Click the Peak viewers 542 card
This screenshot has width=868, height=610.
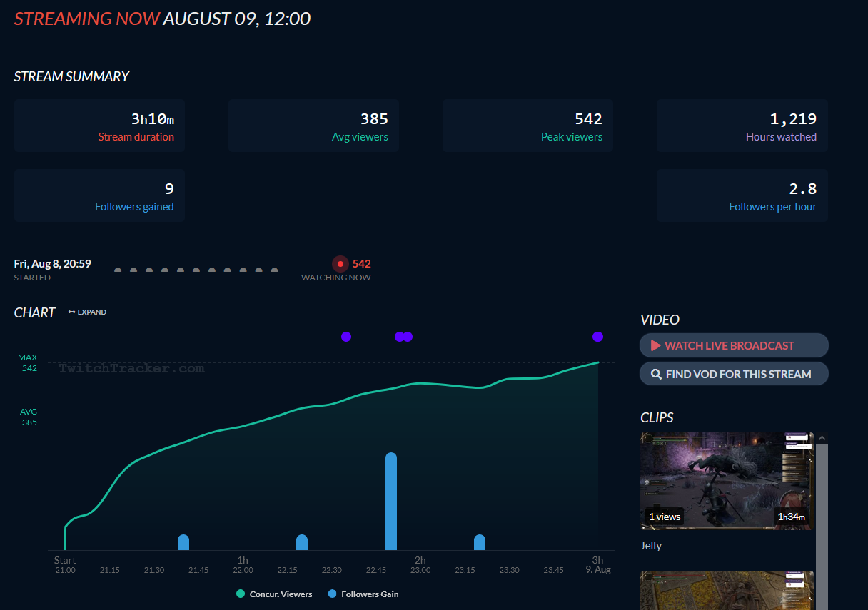[528, 126]
